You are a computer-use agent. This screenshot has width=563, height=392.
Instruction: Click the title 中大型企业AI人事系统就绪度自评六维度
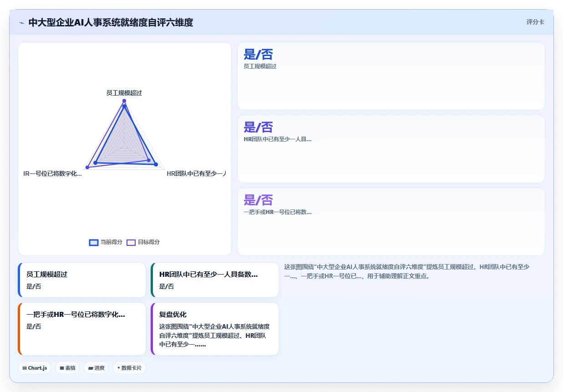tap(111, 22)
